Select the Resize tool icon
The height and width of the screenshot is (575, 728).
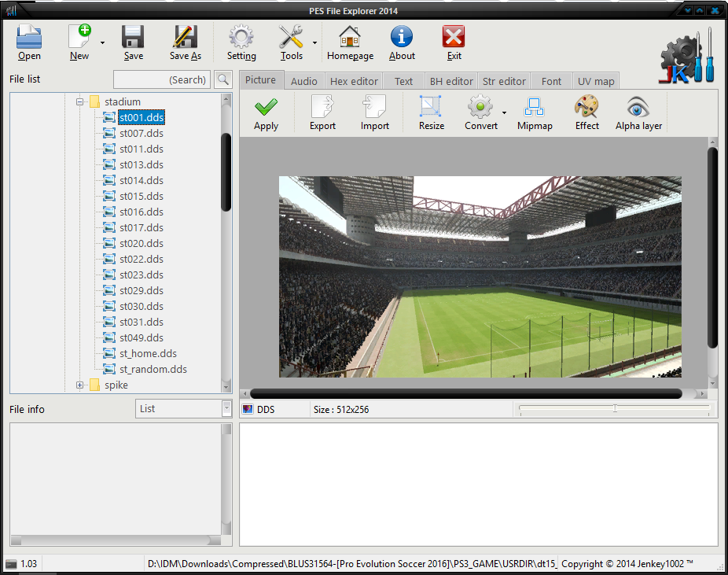[431, 107]
